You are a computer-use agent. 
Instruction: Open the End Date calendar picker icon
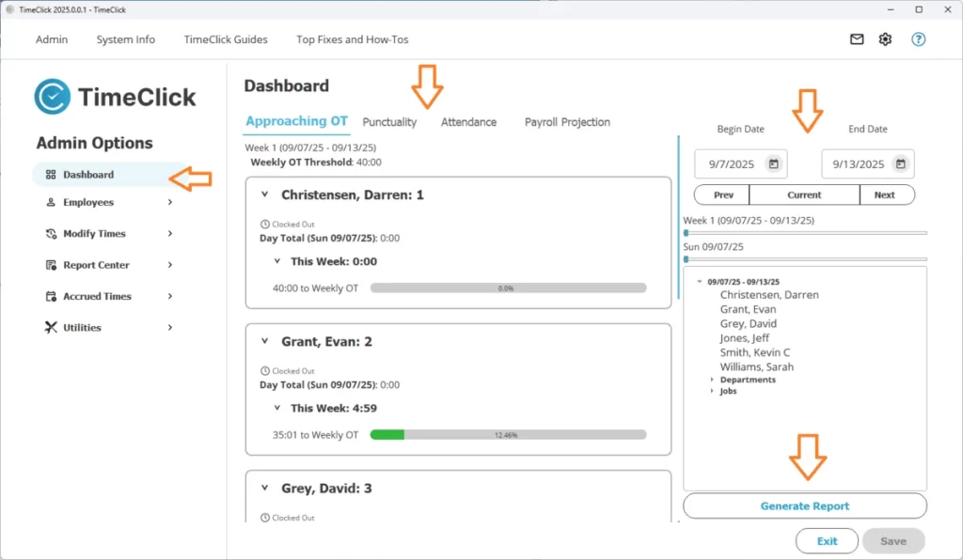[902, 163]
